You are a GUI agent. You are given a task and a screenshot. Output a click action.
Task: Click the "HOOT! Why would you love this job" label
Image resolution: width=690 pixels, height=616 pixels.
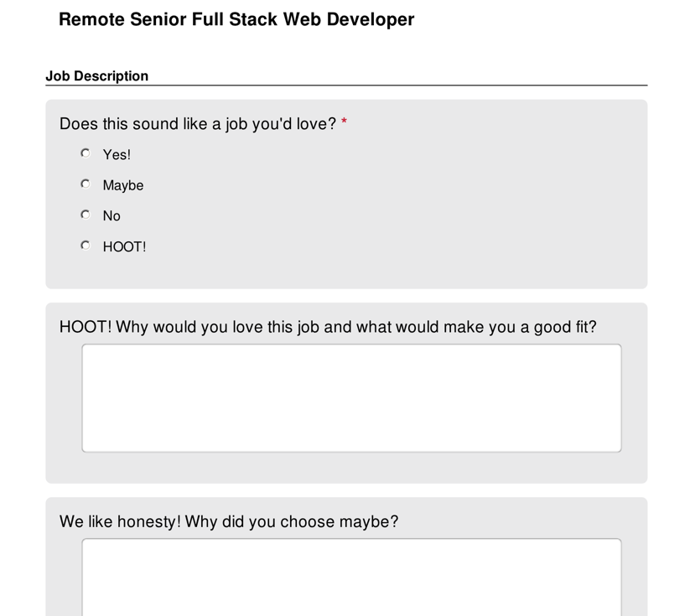click(328, 328)
